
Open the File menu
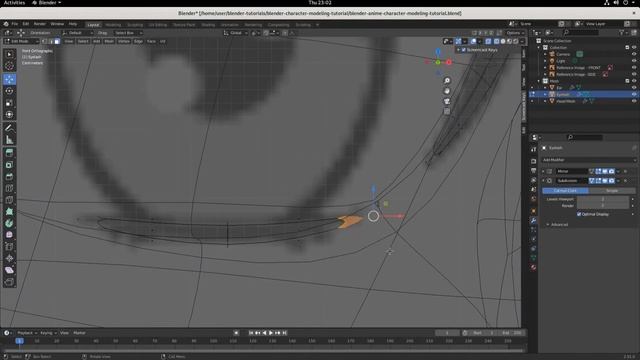15,24
